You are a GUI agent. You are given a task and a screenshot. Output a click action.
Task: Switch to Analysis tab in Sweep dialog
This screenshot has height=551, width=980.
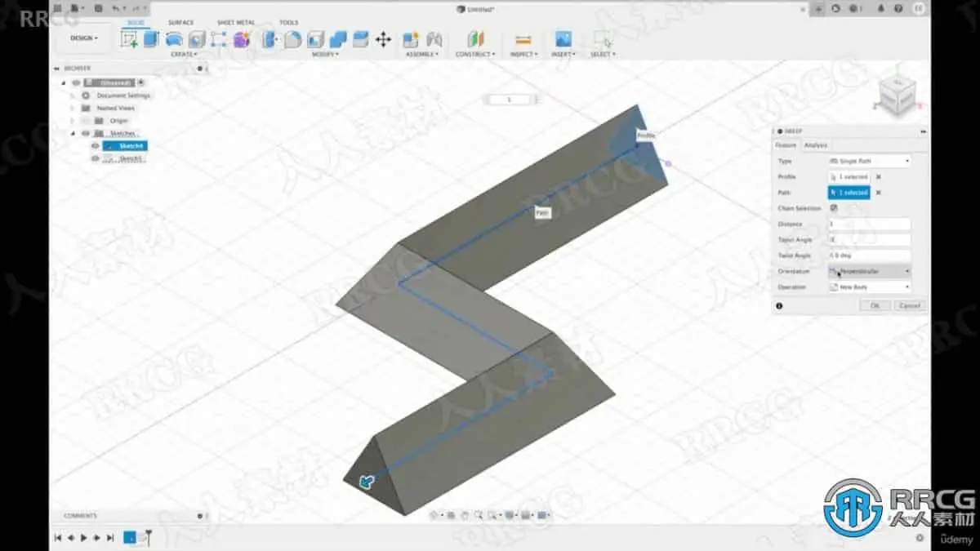[815, 145]
